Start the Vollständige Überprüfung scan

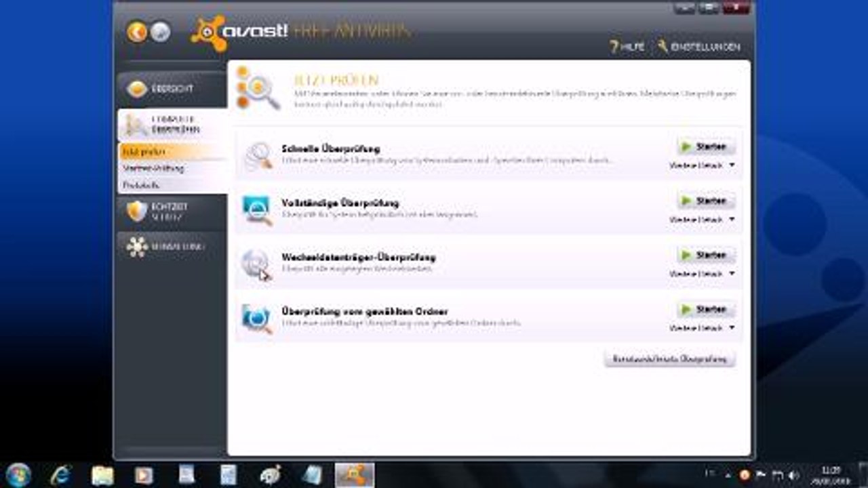tap(705, 201)
